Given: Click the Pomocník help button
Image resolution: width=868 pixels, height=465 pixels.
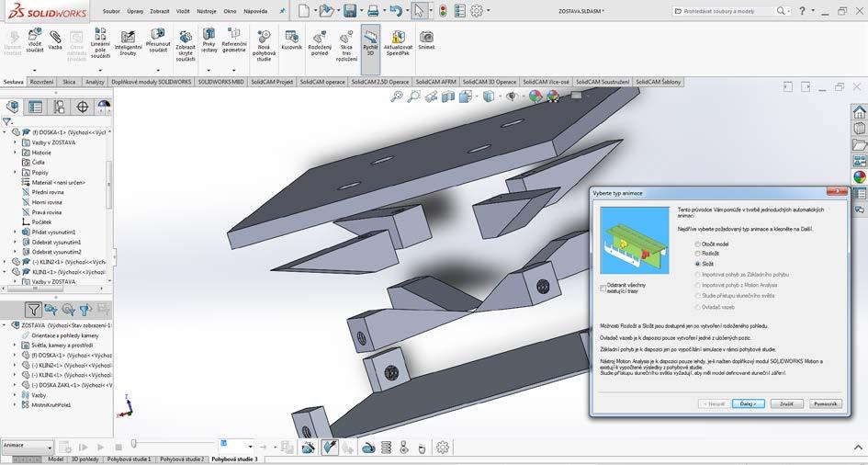Looking at the screenshot, I should [826, 404].
